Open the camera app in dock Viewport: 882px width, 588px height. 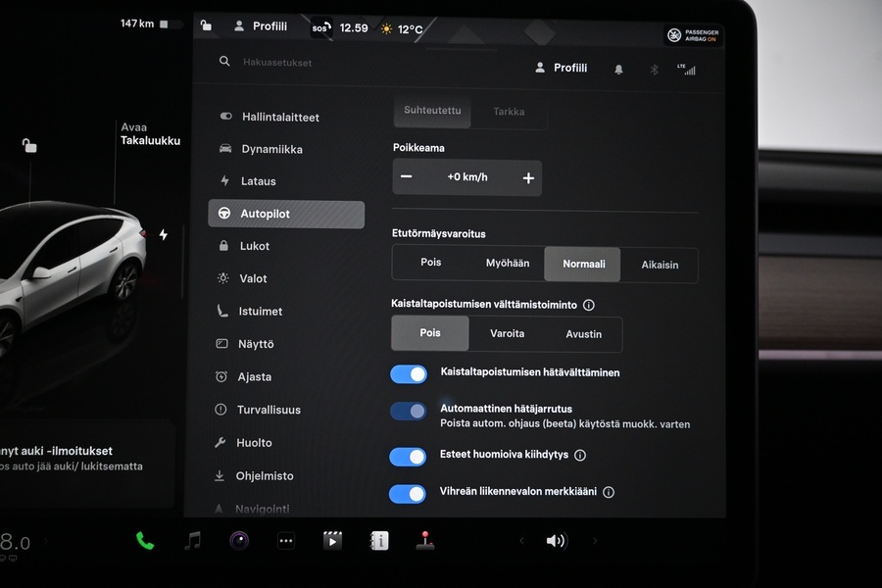(x=239, y=541)
